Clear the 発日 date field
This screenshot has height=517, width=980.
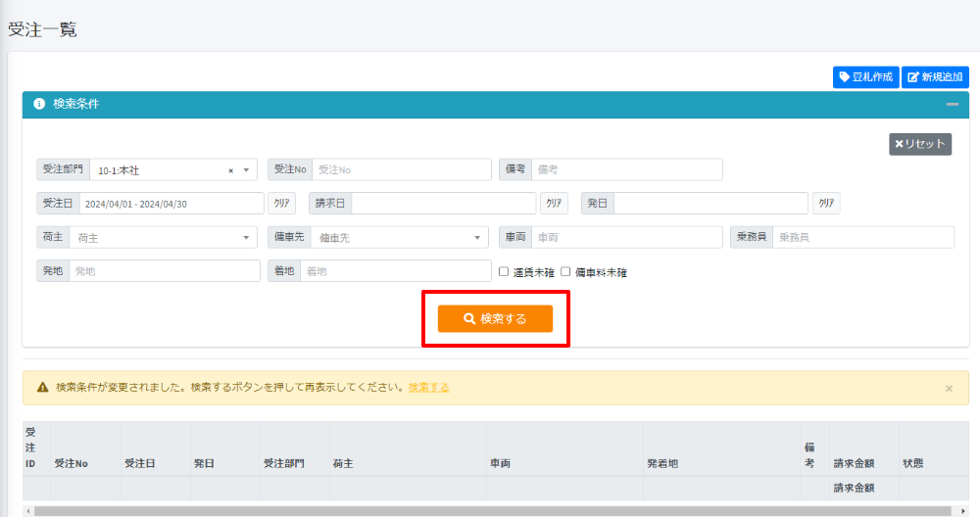(826, 204)
